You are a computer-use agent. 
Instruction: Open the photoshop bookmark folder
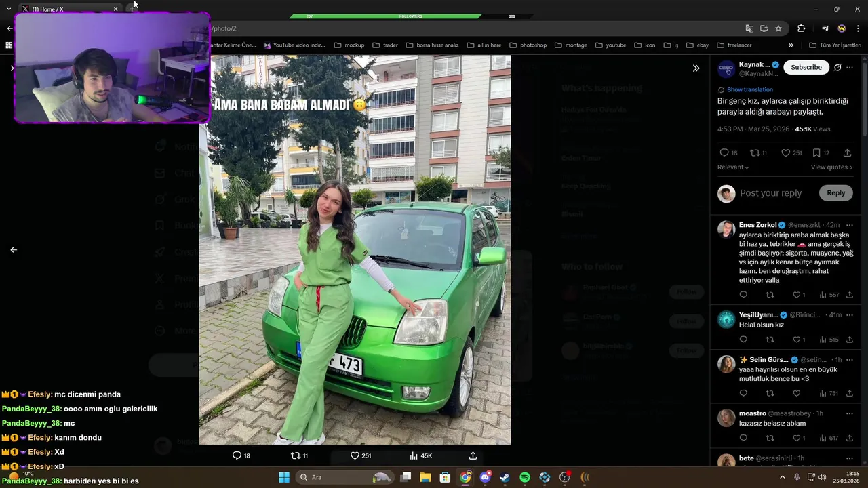point(528,45)
